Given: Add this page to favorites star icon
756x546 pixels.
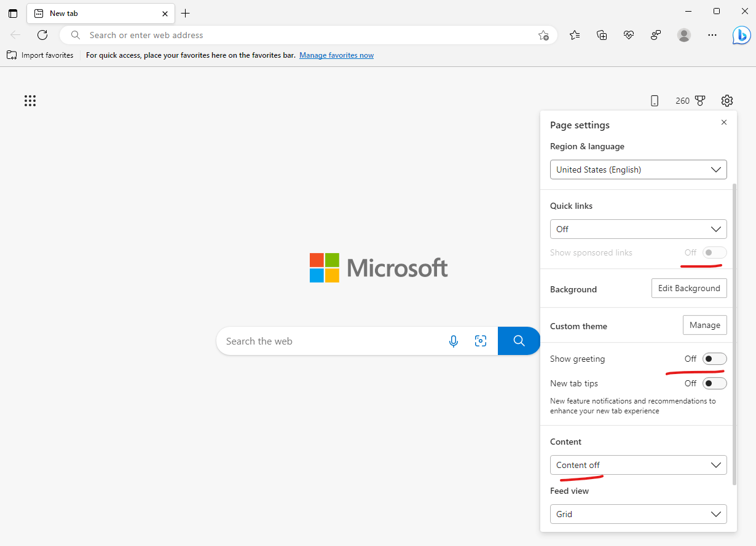Looking at the screenshot, I should pyautogui.click(x=543, y=35).
